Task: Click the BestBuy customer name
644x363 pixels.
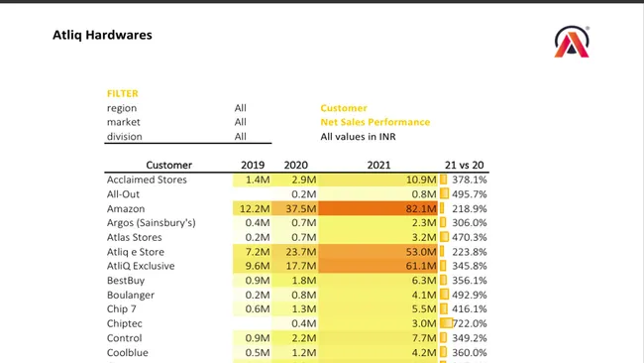Action: click(x=126, y=281)
